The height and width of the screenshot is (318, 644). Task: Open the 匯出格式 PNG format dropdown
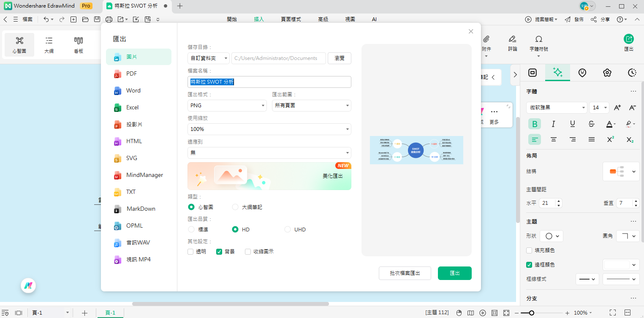click(x=227, y=105)
